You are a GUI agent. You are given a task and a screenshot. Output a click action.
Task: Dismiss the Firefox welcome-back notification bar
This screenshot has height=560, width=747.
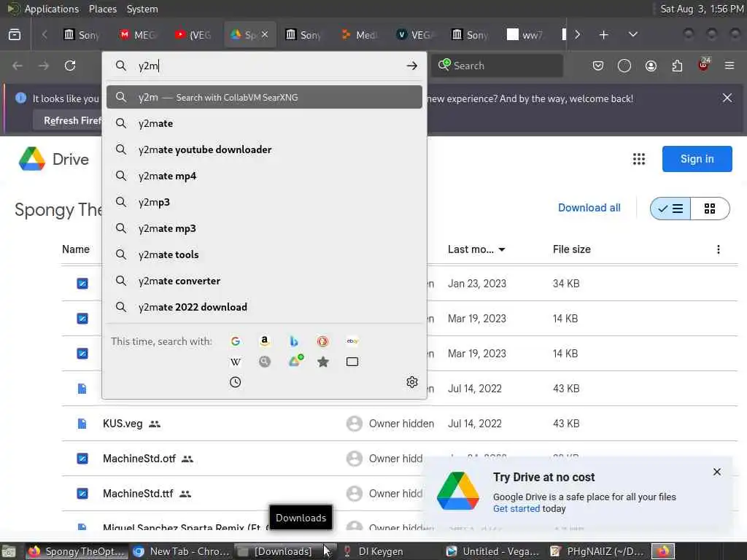(x=727, y=98)
